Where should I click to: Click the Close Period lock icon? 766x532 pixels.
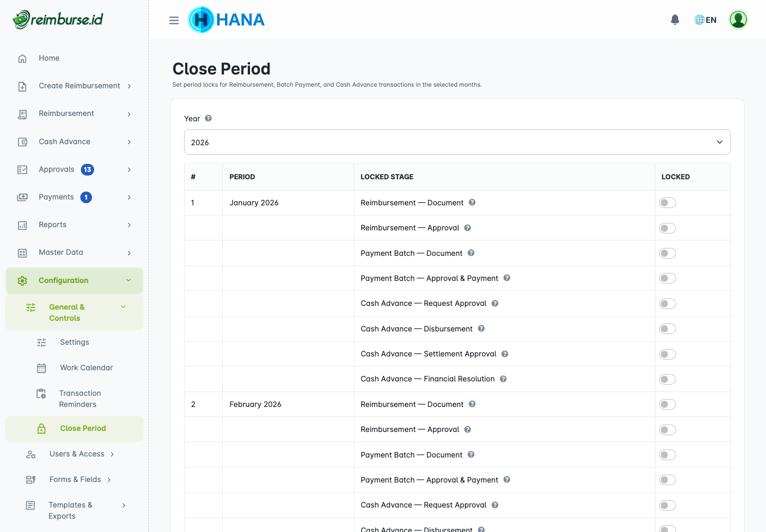[x=41, y=428]
